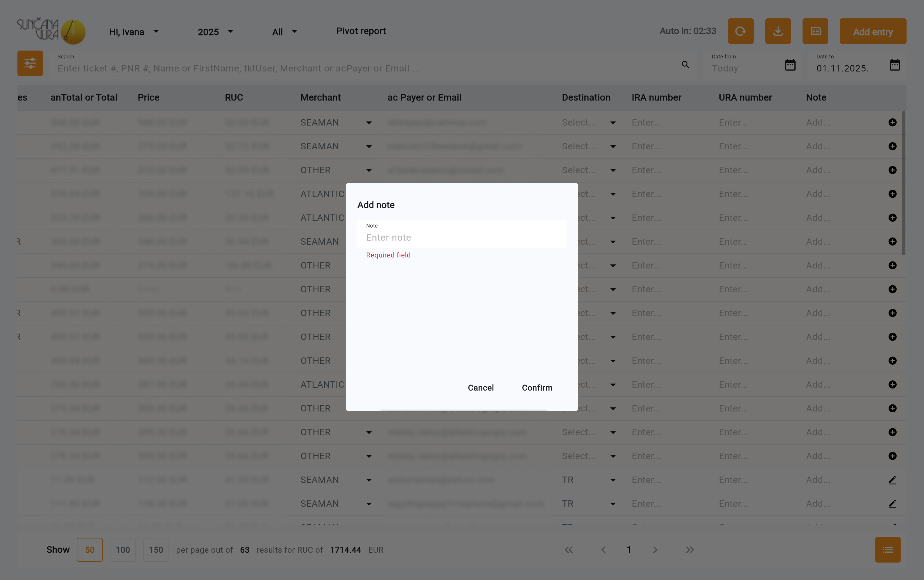The width and height of the screenshot is (924, 580).
Task: Click Confirm in the Add note dialog
Action: (537, 388)
